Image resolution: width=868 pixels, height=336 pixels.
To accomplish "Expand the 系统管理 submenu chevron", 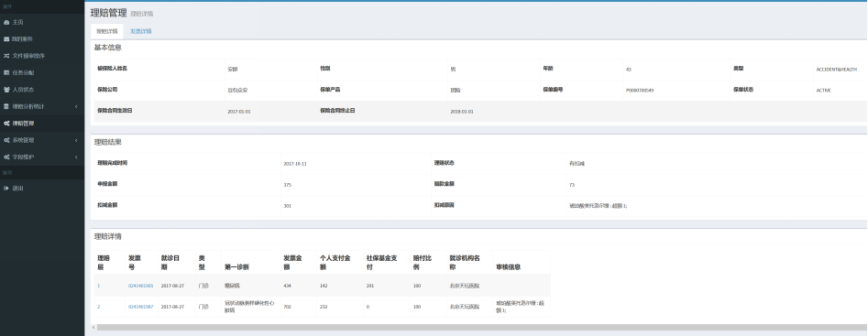I will (76, 140).
